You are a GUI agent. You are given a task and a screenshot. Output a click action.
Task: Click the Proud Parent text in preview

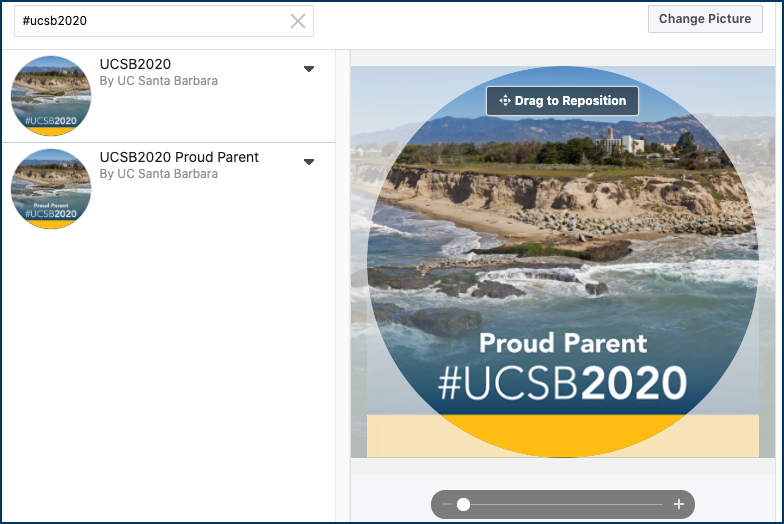563,343
